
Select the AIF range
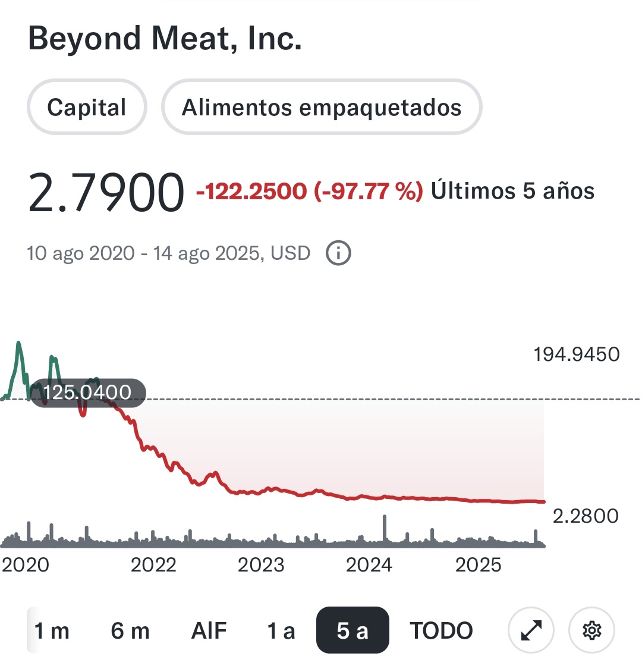[x=209, y=630]
